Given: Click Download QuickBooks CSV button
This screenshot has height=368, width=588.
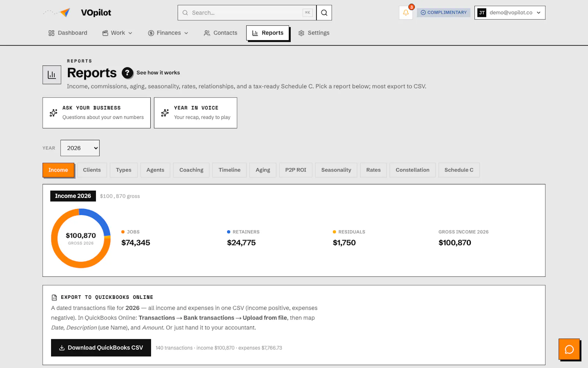Looking at the screenshot, I should click(101, 348).
